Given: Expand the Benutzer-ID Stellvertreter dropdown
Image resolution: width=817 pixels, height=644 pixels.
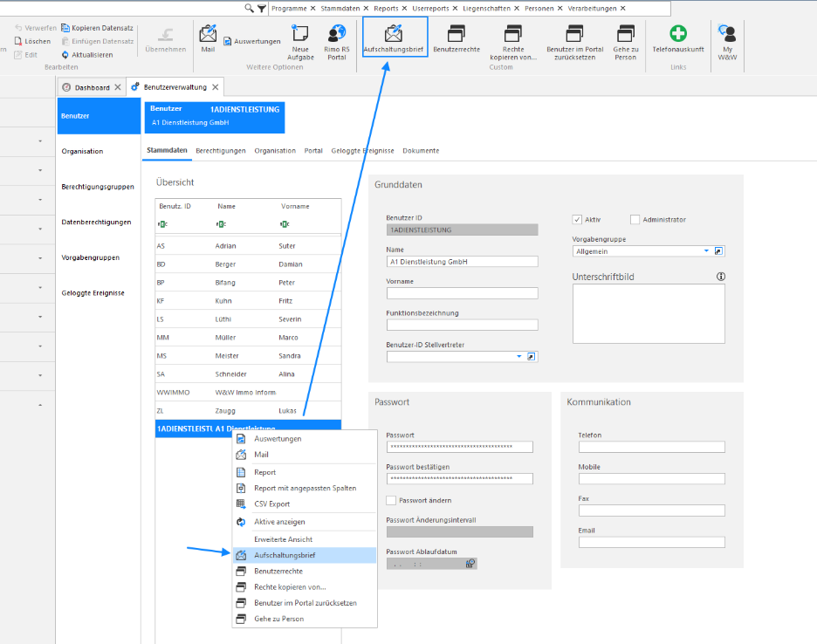Looking at the screenshot, I should (x=519, y=356).
